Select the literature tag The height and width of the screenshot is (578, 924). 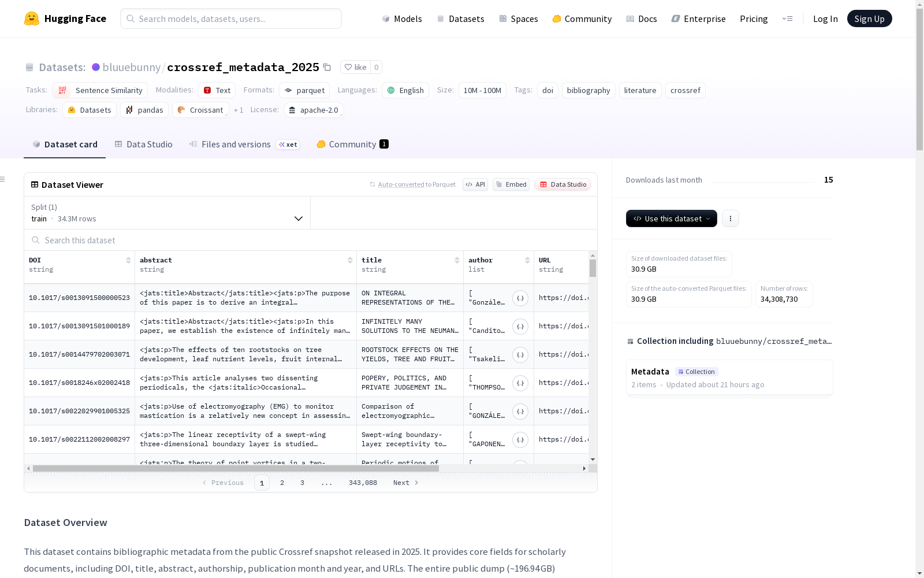tap(640, 90)
